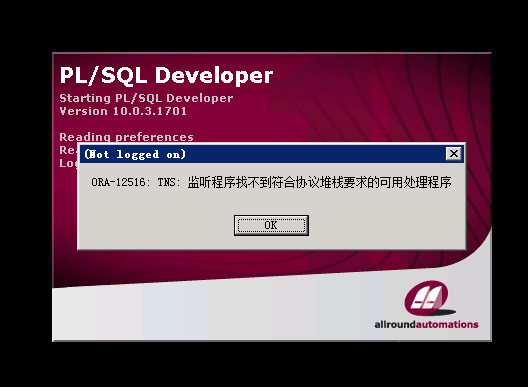This screenshot has height=387, width=528.
Task: Click OK to dismiss the error
Action: tap(271, 225)
